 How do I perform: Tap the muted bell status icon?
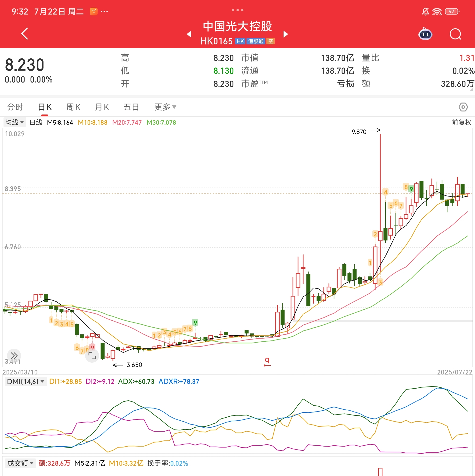(x=425, y=11)
